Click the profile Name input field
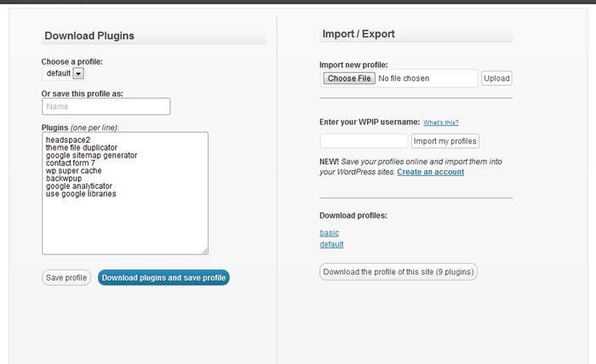This screenshot has width=596, height=364. click(106, 106)
